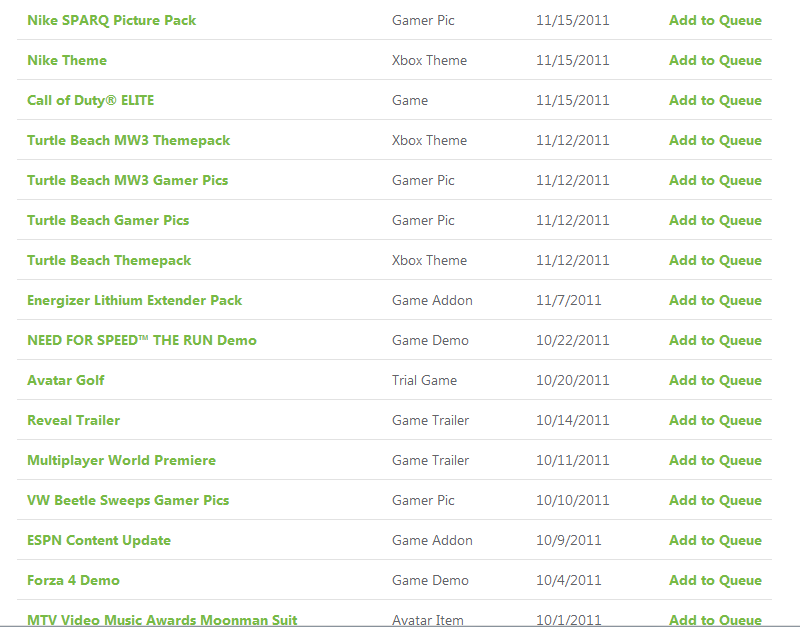This screenshot has width=800, height=627.
Task: Select the 10/10/2011 date cell
Action: tap(572, 500)
